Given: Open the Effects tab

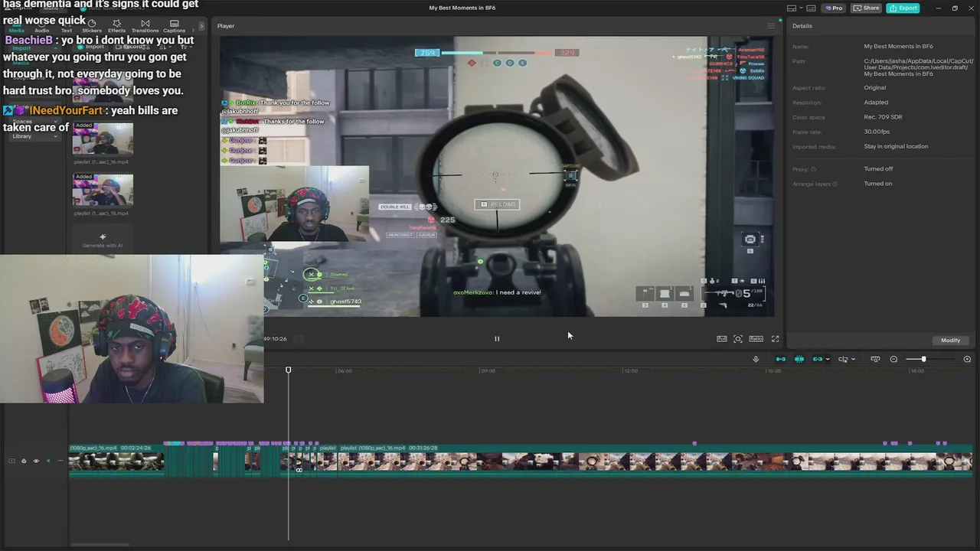Looking at the screenshot, I should pos(116,27).
